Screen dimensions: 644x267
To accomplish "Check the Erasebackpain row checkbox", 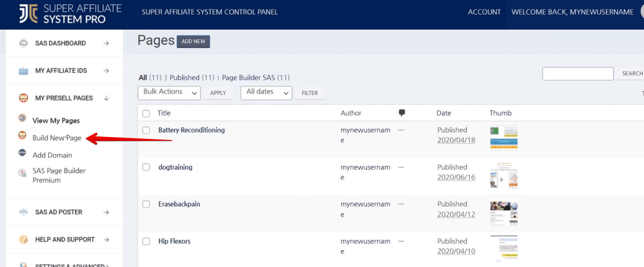I will [x=146, y=204].
